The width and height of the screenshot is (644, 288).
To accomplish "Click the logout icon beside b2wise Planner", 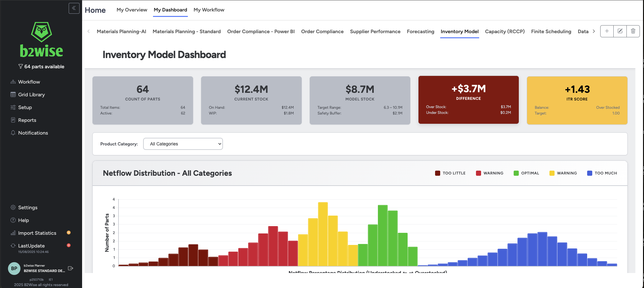I will coord(71,268).
